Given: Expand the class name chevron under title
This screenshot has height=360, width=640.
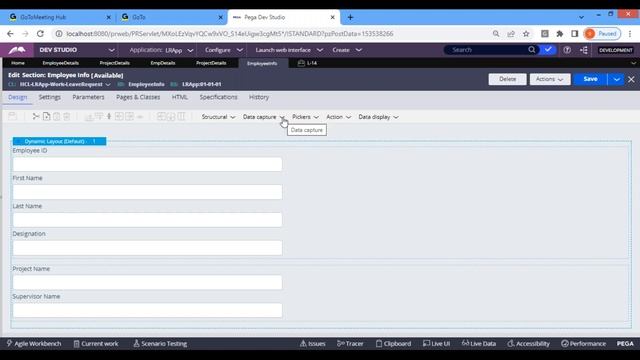Looking at the screenshot, I should point(108,84).
